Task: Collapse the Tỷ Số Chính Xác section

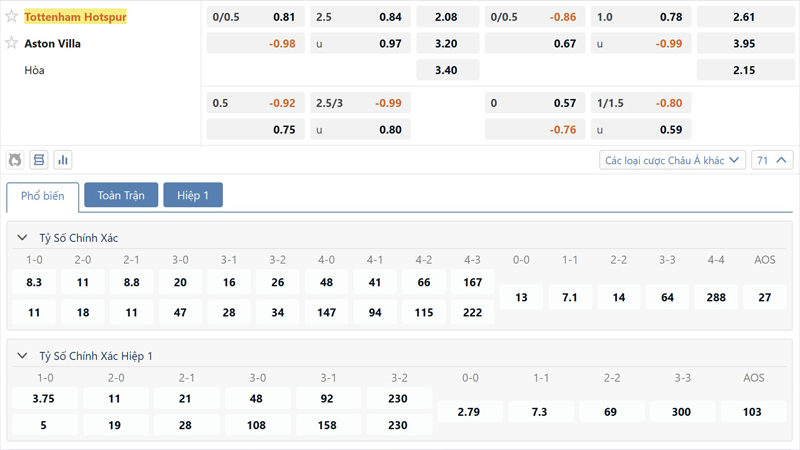Action: (22, 238)
